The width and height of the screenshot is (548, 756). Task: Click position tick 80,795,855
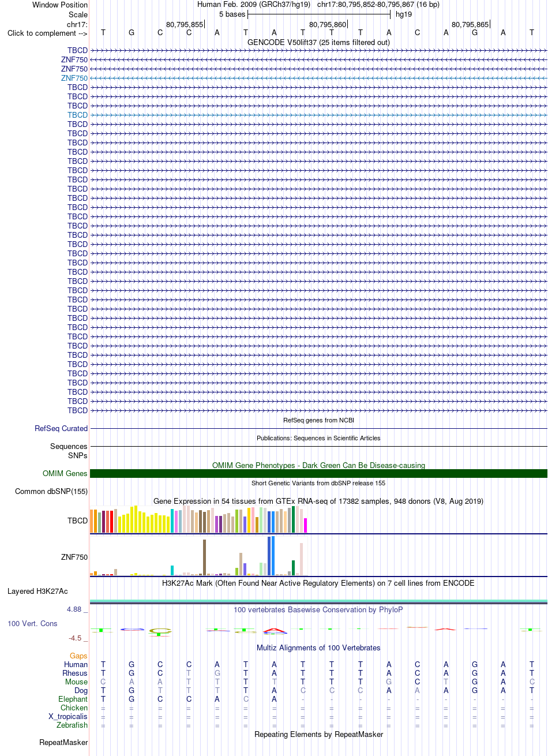pos(185,24)
